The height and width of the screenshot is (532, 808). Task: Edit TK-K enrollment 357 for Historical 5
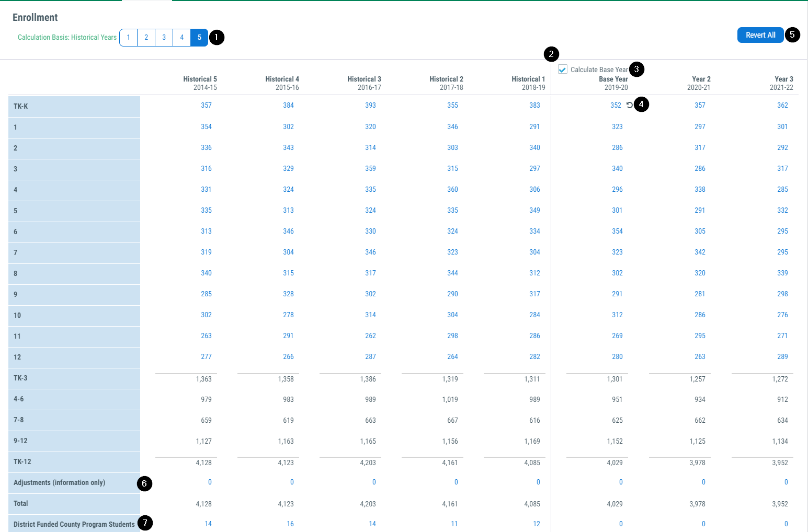coord(207,106)
